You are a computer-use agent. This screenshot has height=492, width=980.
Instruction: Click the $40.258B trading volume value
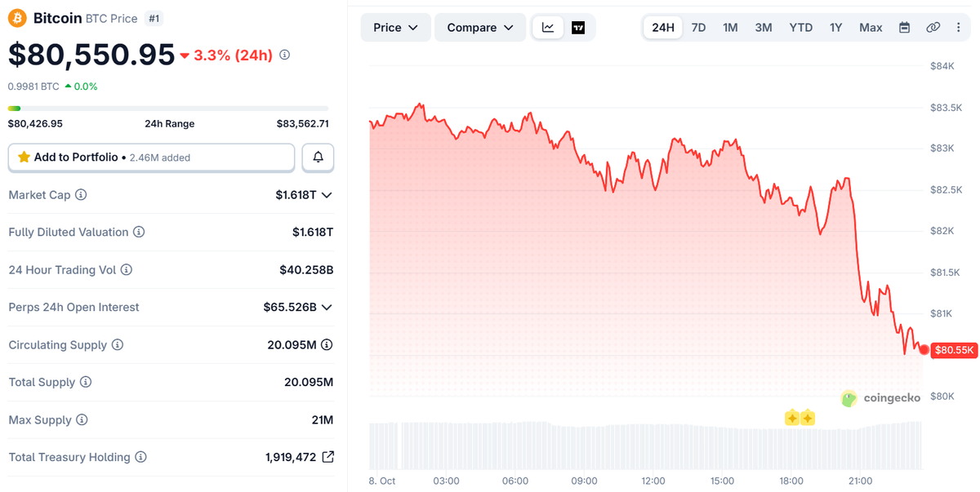coord(306,270)
